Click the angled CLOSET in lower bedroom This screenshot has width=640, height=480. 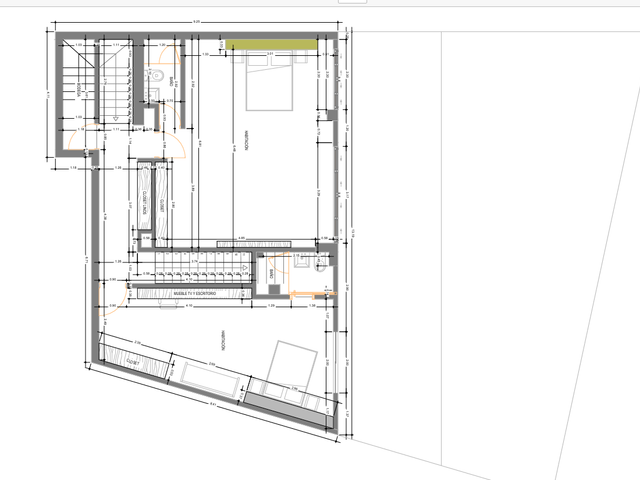[134, 362]
